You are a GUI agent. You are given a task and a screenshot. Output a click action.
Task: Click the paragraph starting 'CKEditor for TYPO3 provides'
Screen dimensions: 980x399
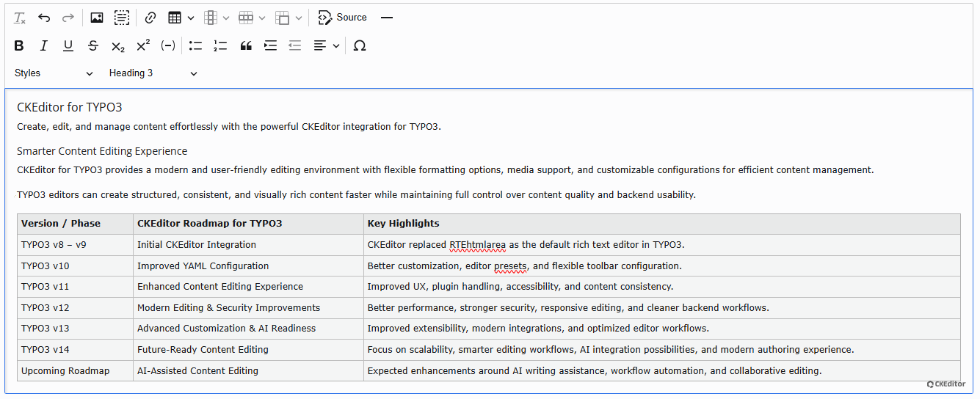(x=446, y=170)
